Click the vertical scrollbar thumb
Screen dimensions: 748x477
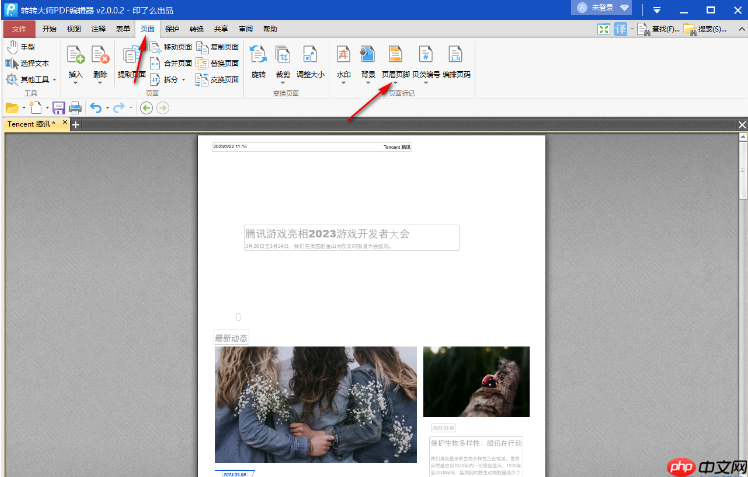pyautogui.click(x=743, y=170)
